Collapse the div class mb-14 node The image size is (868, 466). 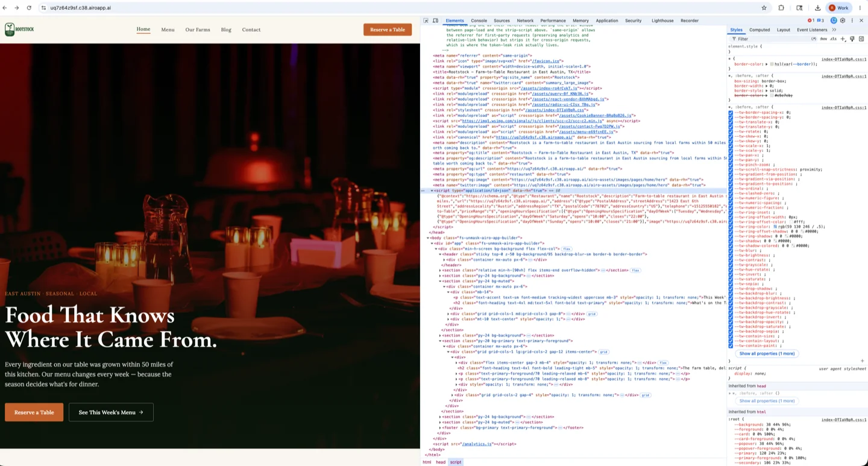click(x=448, y=292)
